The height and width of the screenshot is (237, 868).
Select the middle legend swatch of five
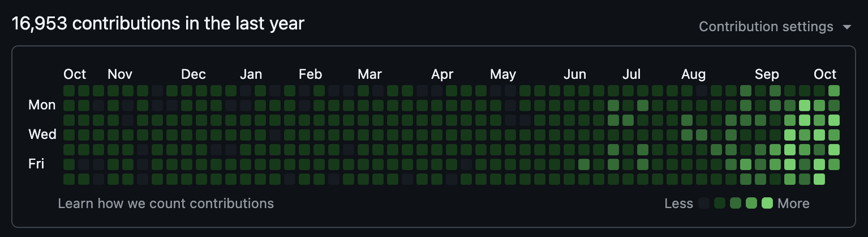736,204
